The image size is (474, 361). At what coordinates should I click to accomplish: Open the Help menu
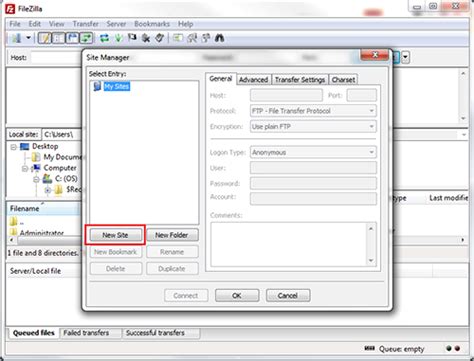pyautogui.click(x=185, y=24)
